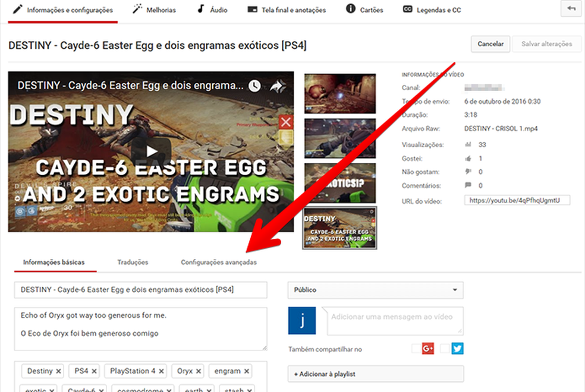Remove the Destiny tag

point(58,371)
